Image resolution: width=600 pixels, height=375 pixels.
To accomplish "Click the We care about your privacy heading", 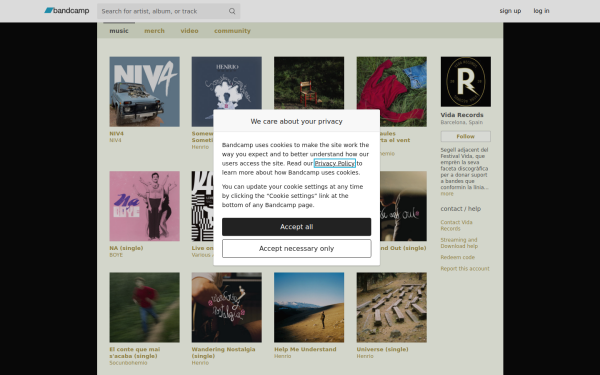I will (297, 121).
